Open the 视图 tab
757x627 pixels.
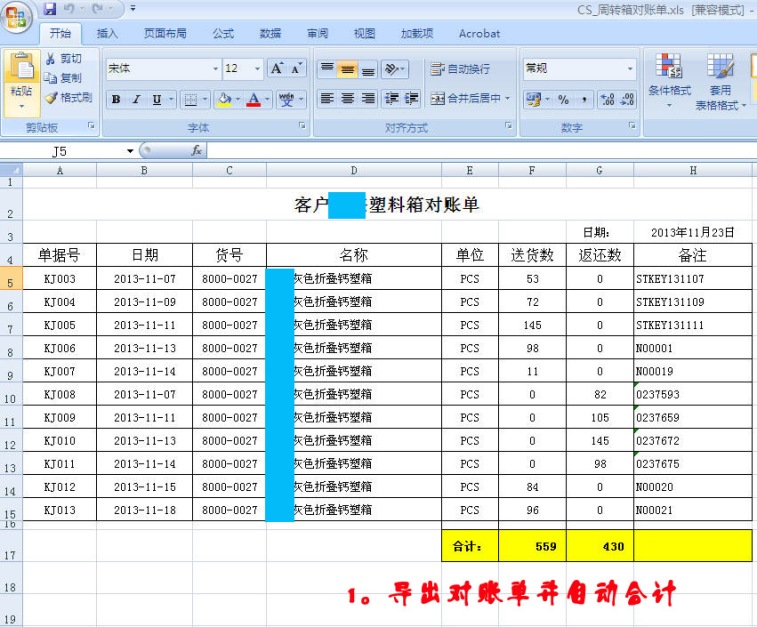pyautogui.click(x=364, y=33)
